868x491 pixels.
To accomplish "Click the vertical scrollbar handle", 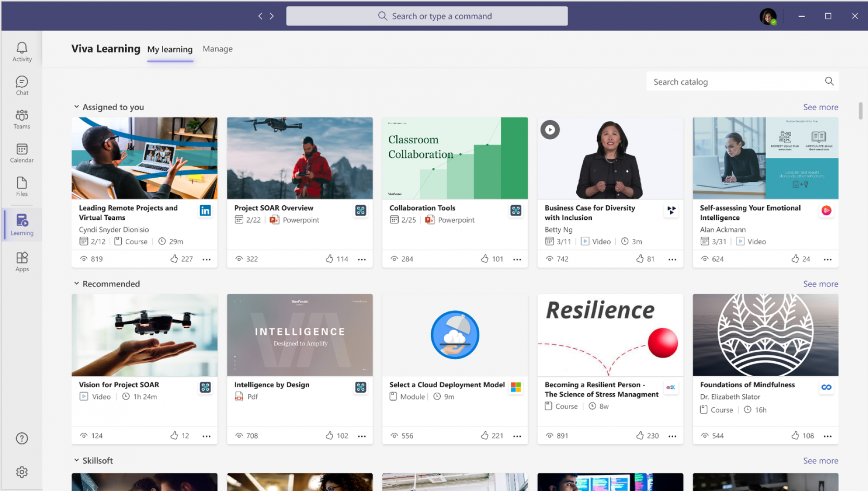I will coord(860,111).
